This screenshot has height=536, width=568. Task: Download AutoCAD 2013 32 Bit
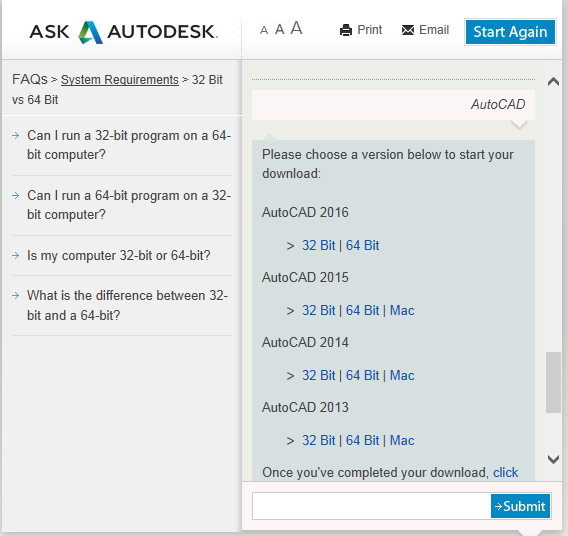pos(319,441)
